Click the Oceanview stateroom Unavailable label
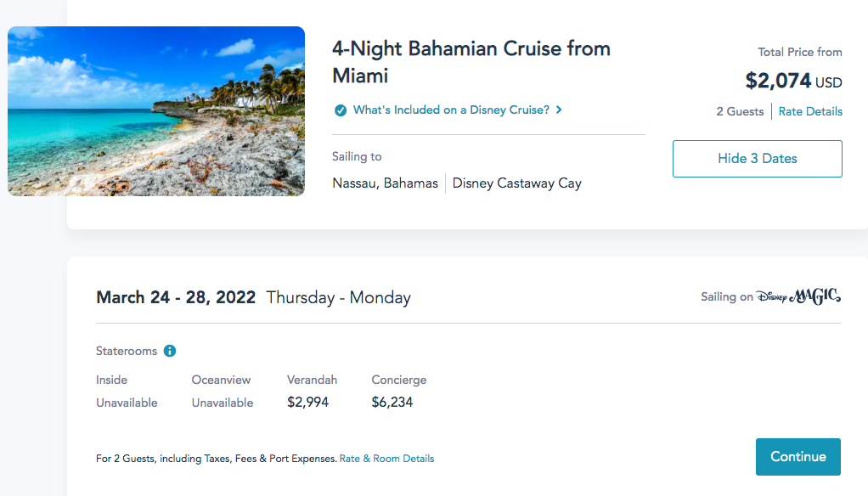 coord(223,403)
